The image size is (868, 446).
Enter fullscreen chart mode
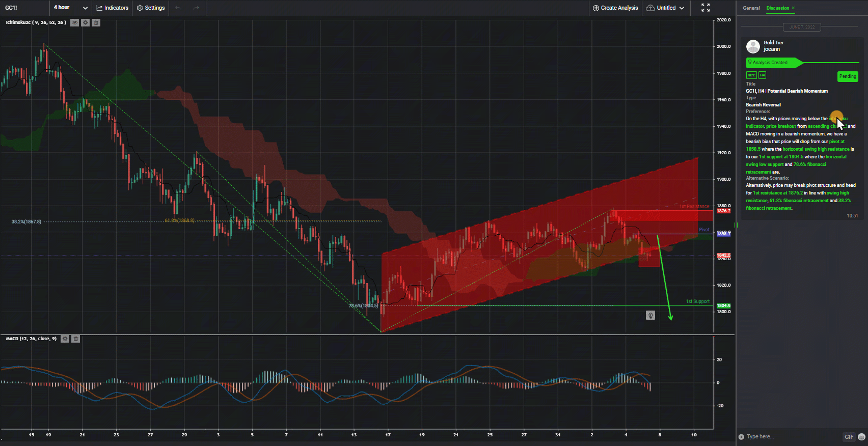(706, 8)
